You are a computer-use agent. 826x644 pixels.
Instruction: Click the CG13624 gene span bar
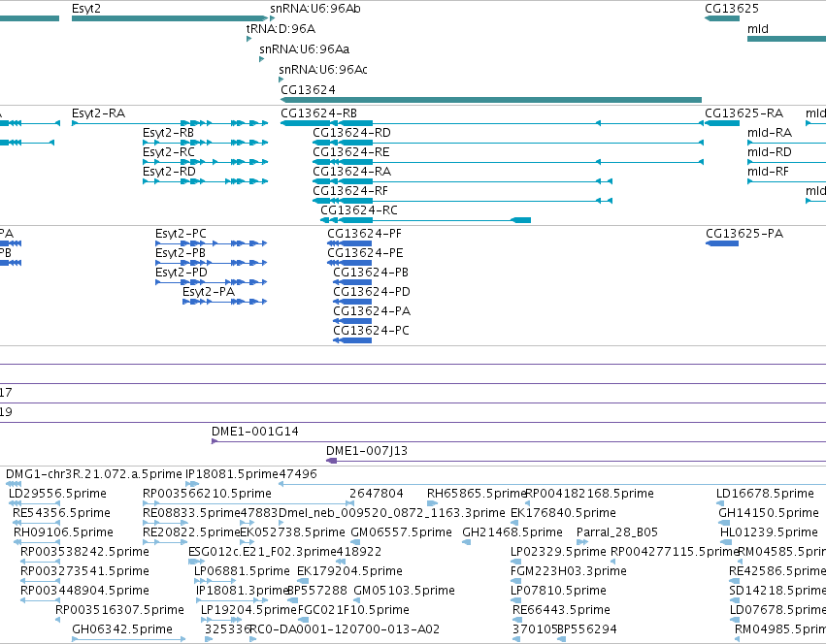tap(491, 100)
